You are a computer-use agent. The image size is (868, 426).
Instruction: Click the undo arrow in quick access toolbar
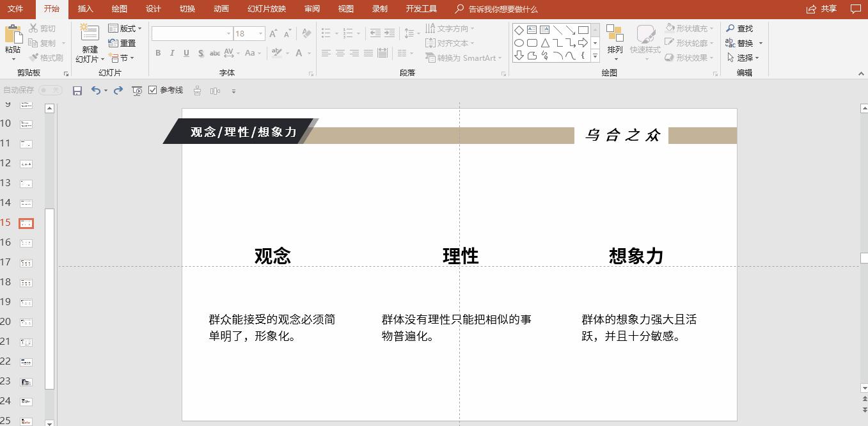[x=97, y=90]
